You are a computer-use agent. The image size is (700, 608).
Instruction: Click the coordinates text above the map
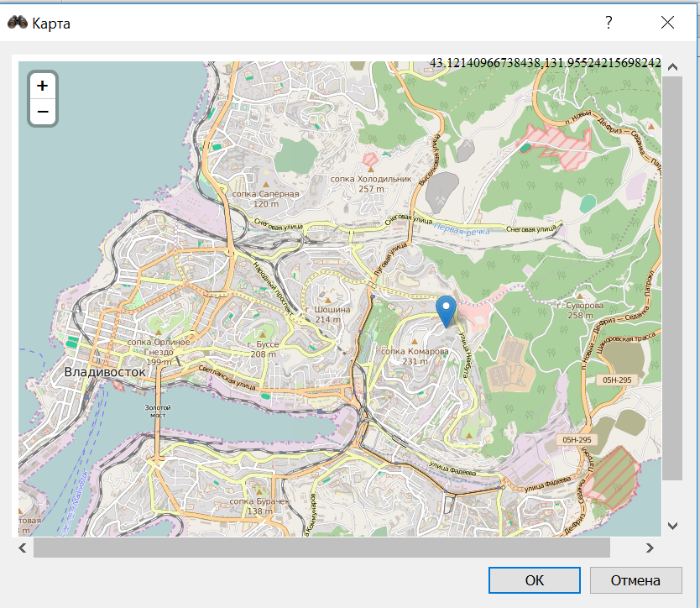point(545,62)
